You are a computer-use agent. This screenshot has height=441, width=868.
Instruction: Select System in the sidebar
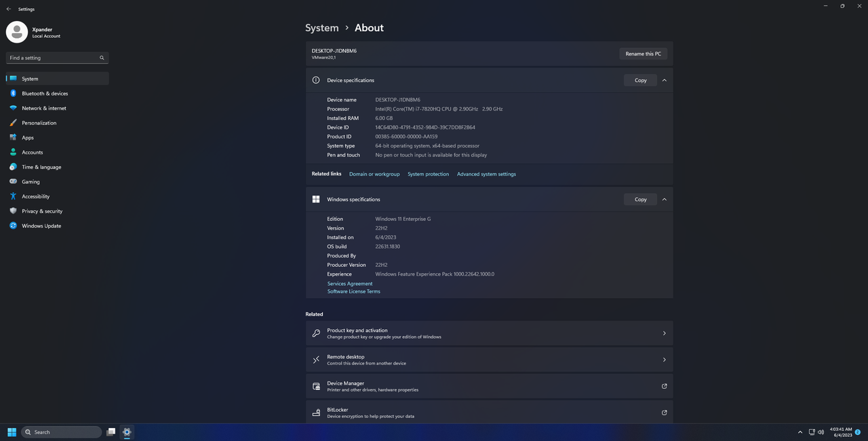point(57,79)
